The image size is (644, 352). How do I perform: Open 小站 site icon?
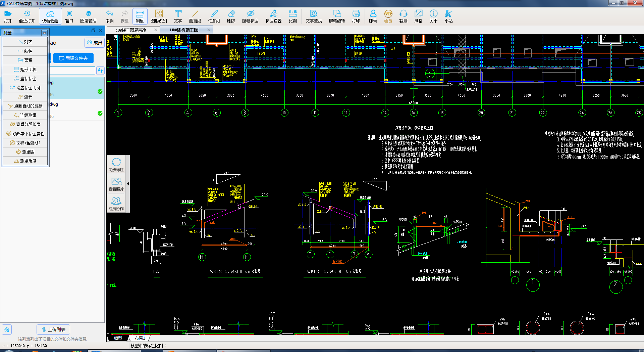tap(448, 16)
